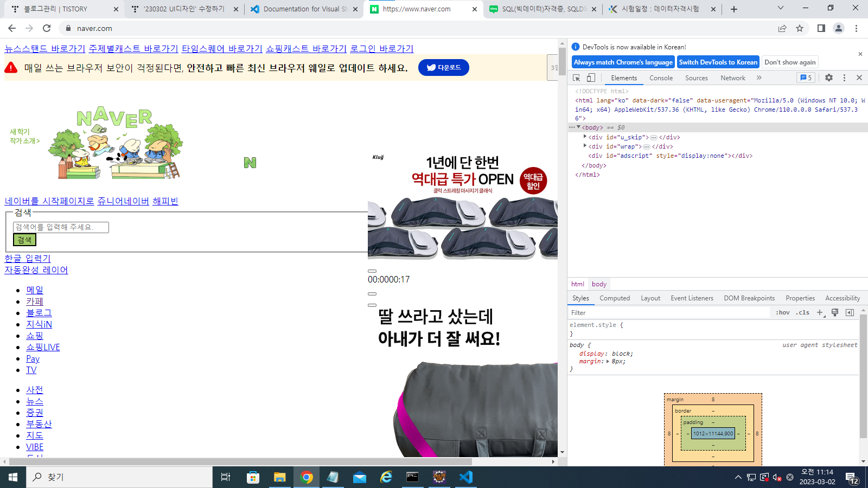This screenshot has height=488, width=868.
Task: Toggle Chrome side panel icon
Action: point(821,28)
